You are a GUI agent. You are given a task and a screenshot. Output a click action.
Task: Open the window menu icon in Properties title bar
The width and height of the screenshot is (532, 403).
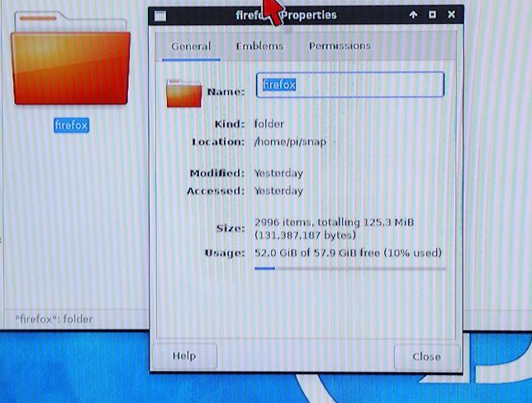tap(160, 16)
